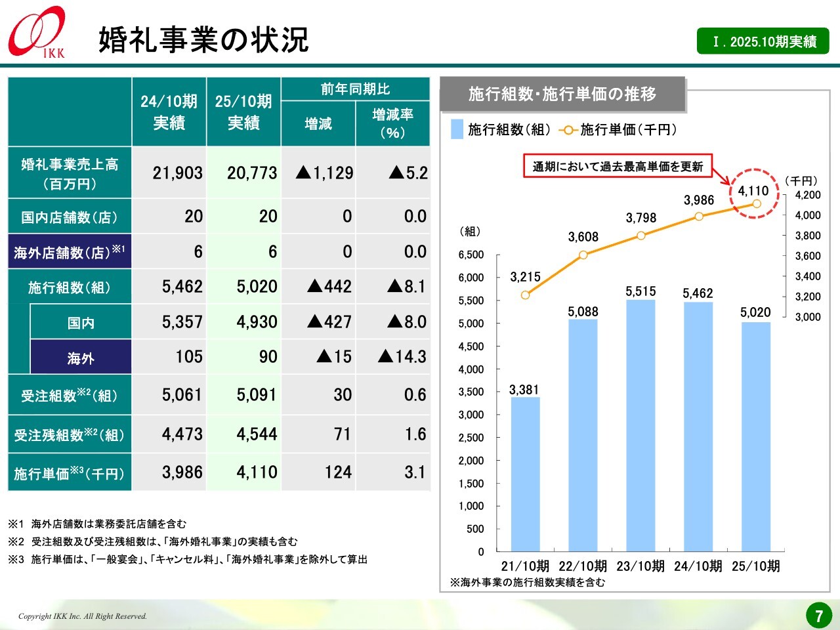Click the triangle in the ▲14.3 cell
Viewport: 840px width, 630px height.
click(x=385, y=357)
